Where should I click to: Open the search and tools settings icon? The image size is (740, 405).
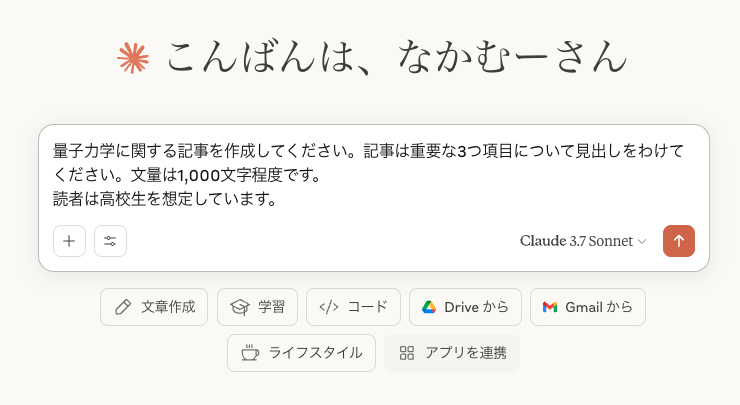(110, 241)
